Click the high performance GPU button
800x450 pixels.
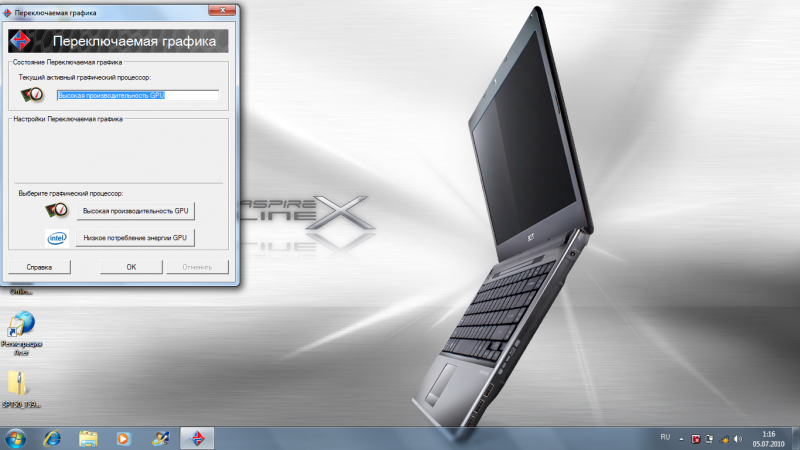tap(135, 211)
